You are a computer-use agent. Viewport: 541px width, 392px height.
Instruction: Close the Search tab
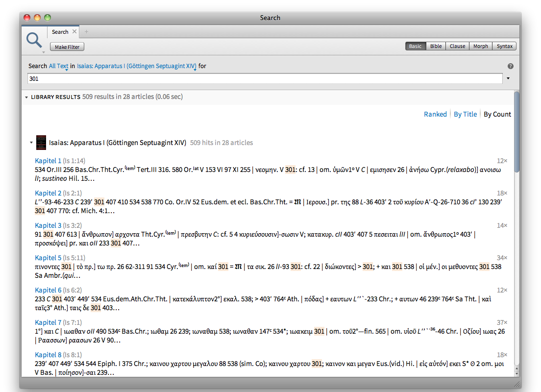[74, 32]
